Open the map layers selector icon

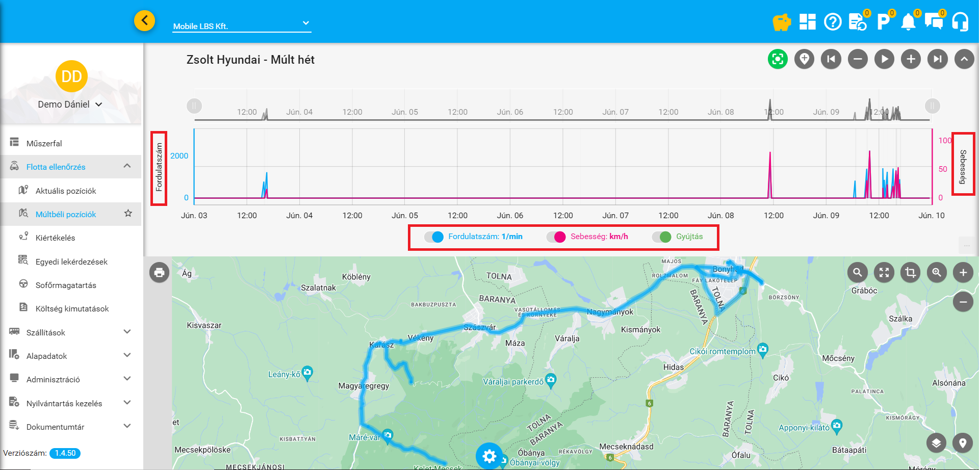tap(936, 443)
